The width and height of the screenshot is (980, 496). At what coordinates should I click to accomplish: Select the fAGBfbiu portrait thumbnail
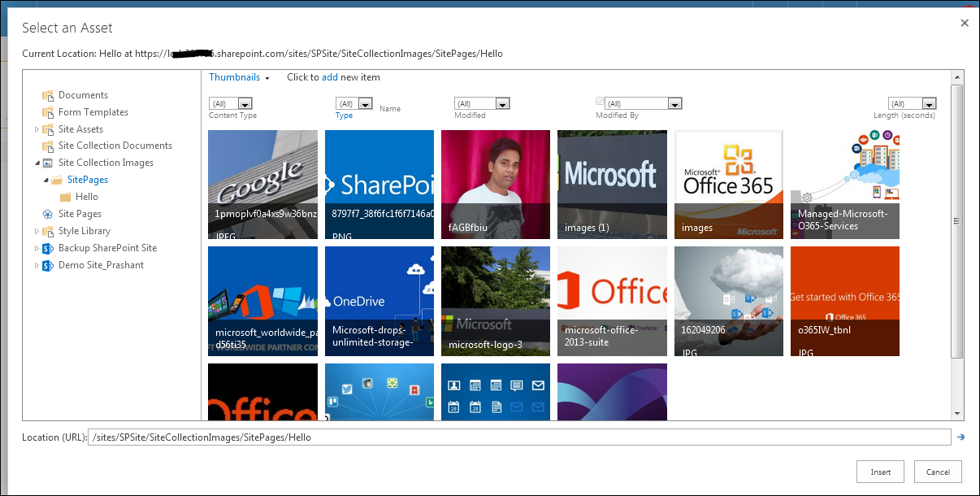tap(496, 185)
